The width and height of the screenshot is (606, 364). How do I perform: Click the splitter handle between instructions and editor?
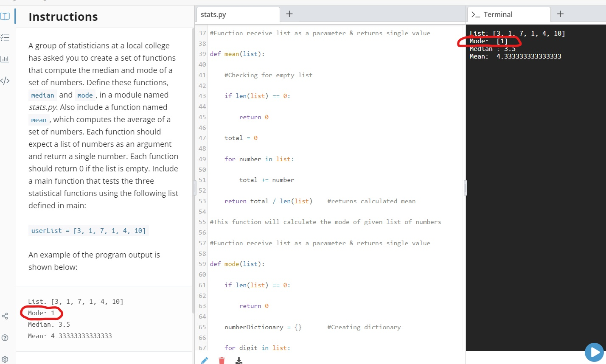pos(195,188)
